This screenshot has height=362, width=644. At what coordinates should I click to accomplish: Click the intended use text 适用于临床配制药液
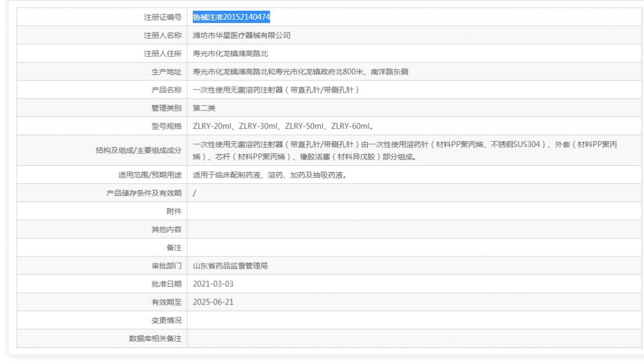269,175
